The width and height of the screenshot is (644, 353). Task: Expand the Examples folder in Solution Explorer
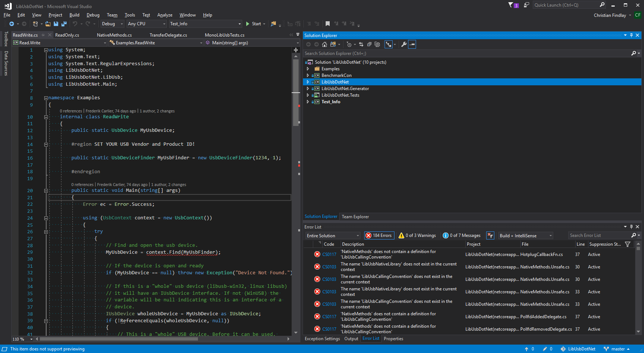click(308, 69)
